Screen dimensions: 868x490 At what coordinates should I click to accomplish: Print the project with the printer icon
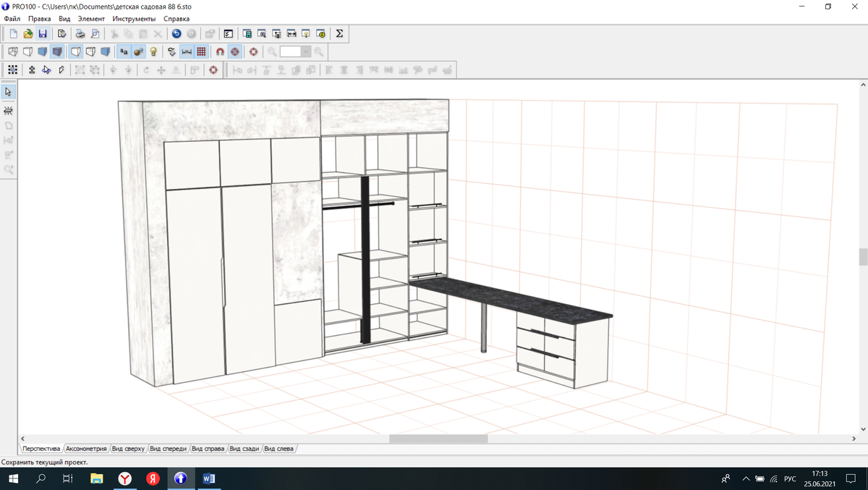(x=80, y=33)
